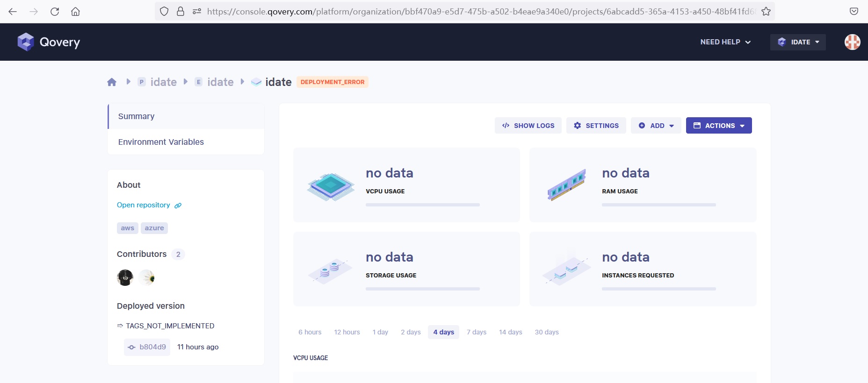Screen dimensions: 868x383
Task: Click the commit icon next to b804d9
Action: (x=131, y=347)
